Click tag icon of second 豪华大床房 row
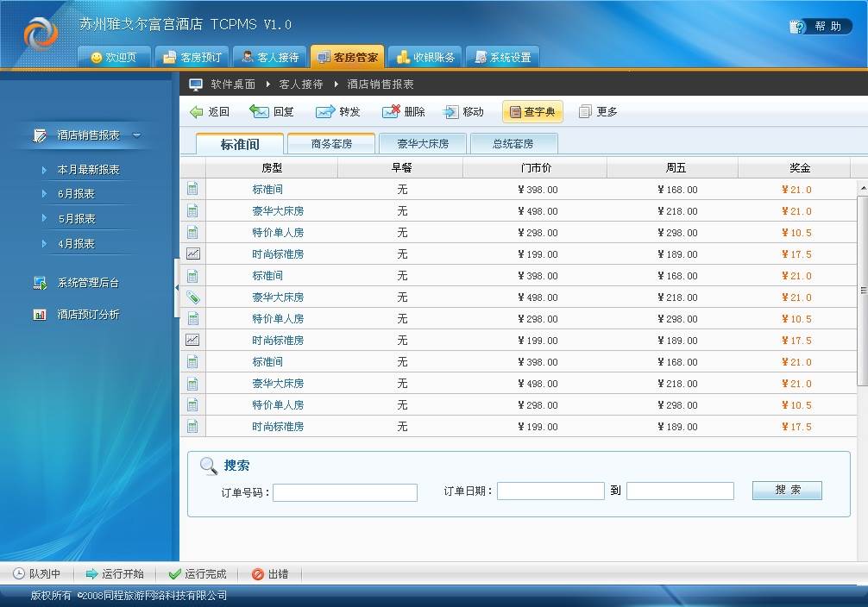Viewport: 868px width, 607px height. [192, 297]
